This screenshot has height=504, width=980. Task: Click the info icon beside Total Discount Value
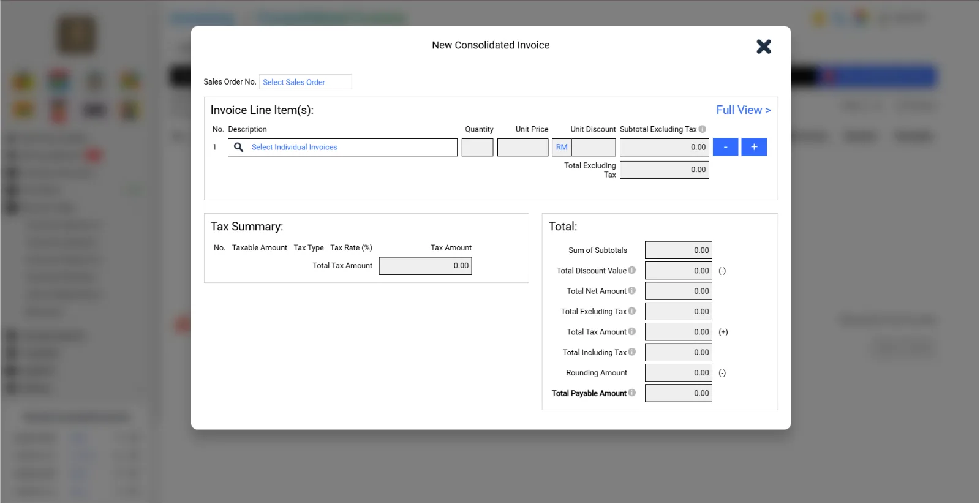632,270
